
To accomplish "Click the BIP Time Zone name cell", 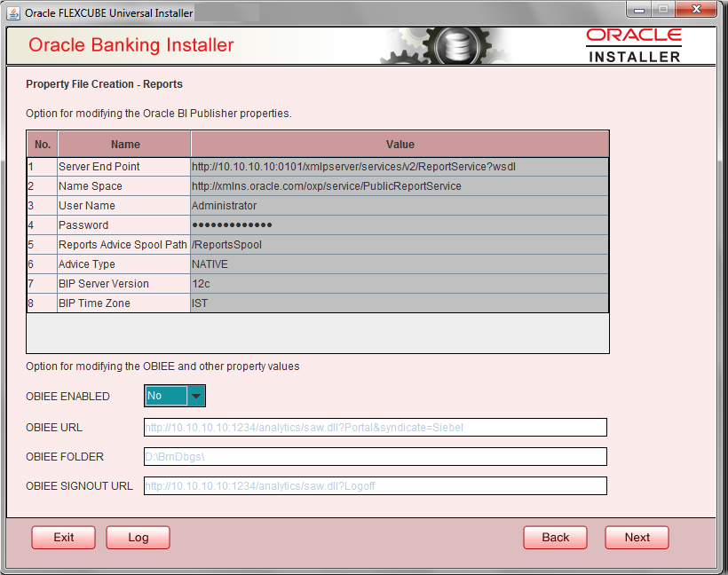I will 123,303.
